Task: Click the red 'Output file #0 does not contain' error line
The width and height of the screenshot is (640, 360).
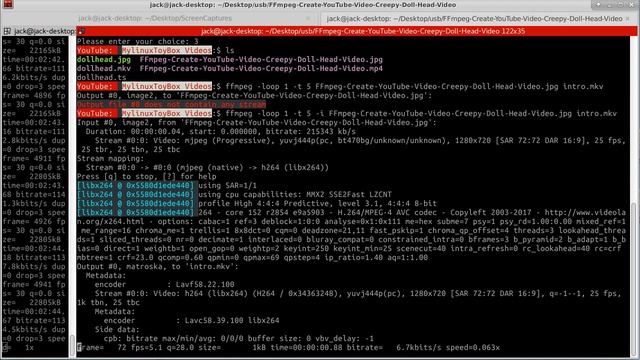Action: [171, 104]
